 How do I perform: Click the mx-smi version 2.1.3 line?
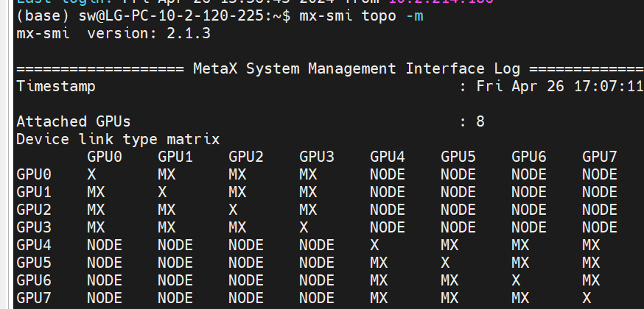tap(113, 34)
